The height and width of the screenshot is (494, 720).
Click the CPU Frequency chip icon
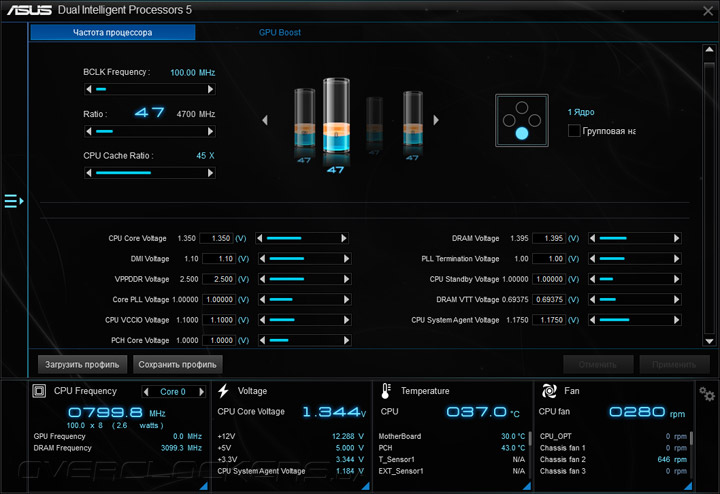click(x=40, y=391)
